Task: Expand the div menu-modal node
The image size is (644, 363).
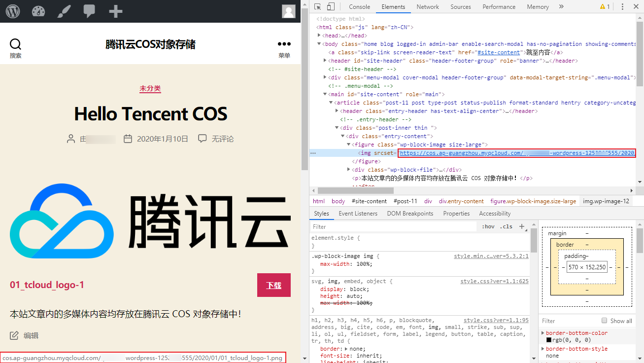Action: (325, 77)
